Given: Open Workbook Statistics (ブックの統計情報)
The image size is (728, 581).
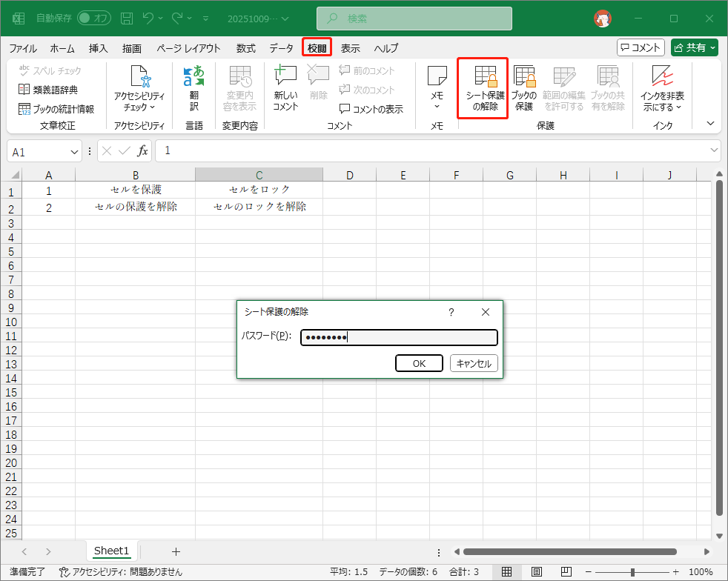Looking at the screenshot, I should click(x=56, y=109).
